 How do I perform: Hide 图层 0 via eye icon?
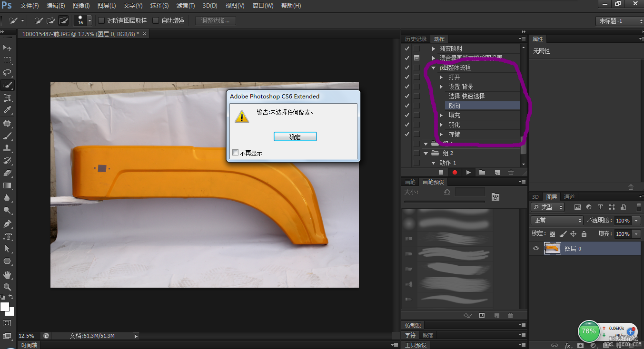click(x=536, y=248)
